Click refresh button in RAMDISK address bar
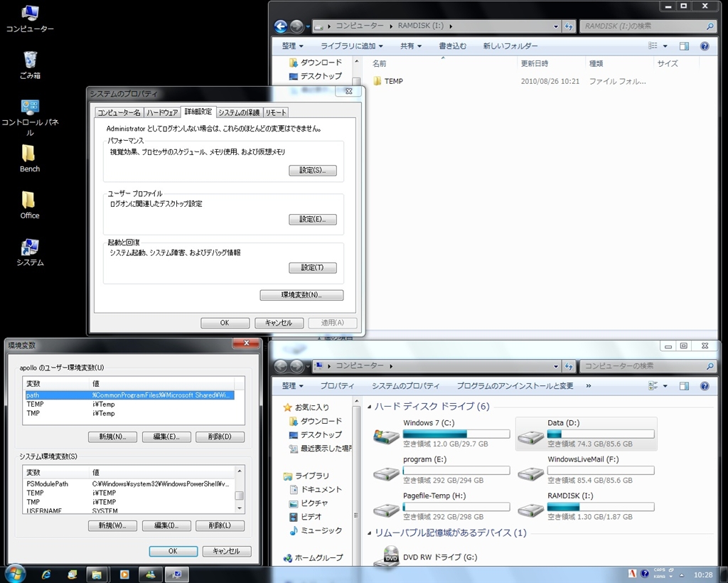 [x=569, y=26]
